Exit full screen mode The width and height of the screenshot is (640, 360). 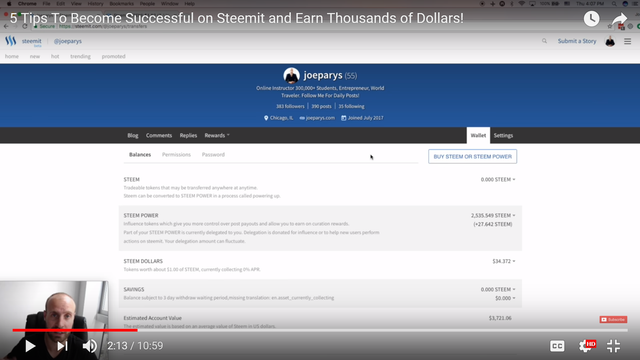pyautogui.click(x=613, y=346)
